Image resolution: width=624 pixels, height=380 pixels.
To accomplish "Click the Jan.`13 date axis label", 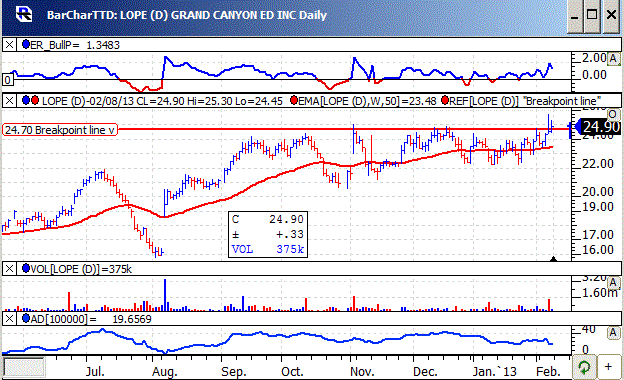I will tap(495, 372).
